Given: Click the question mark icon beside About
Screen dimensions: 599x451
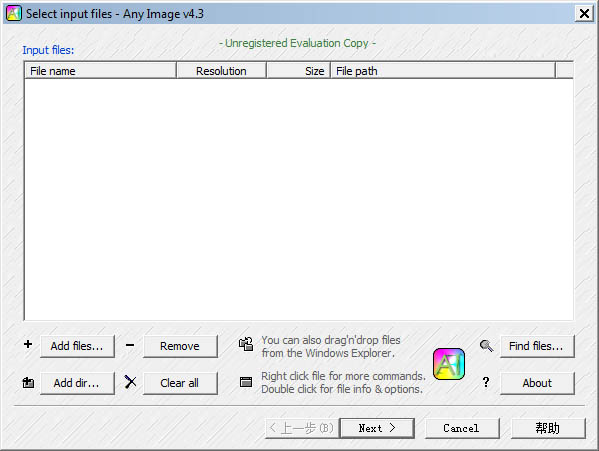Looking at the screenshot, I should 486,382.
